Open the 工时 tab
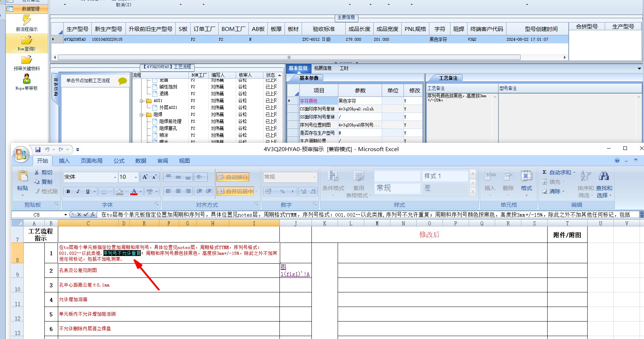The height and width of the screenshot is (339, 644). [344, 68]
